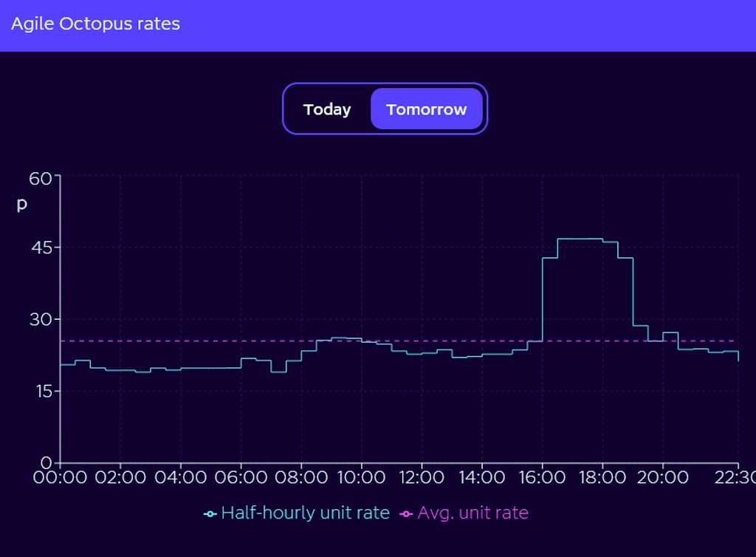The height and width of the screenshot is (557, 756).
Task: Click the Agile Octopus rates header title
Action: click(x=95, y=24)
